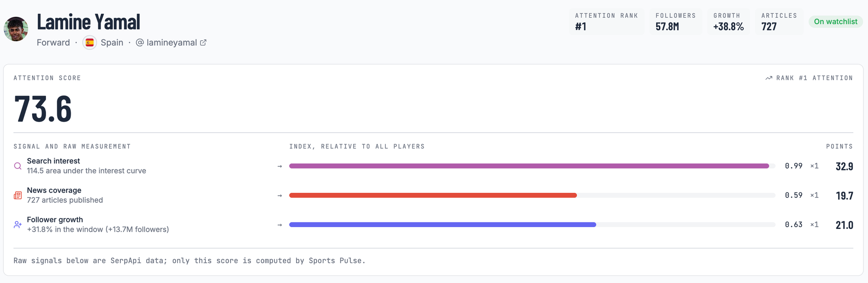Image resolution: width=868 pixels, height=283 pixels.
Task: Click the arrow before the Follower growth bar
Action: coord(280,225)
